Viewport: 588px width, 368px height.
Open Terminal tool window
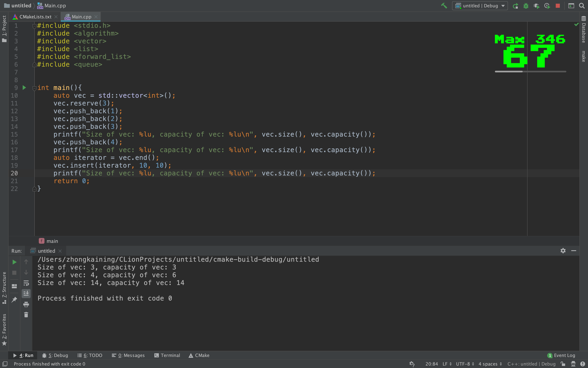[167, 355]
